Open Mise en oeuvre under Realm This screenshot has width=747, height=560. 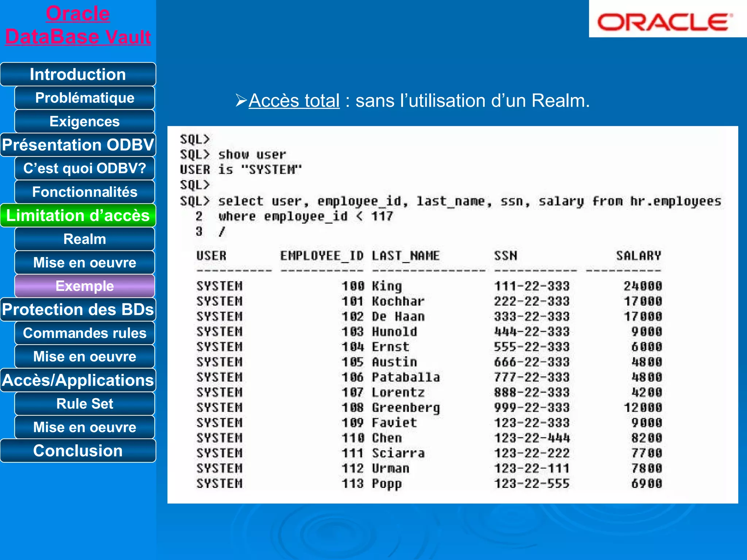[85, 262]
